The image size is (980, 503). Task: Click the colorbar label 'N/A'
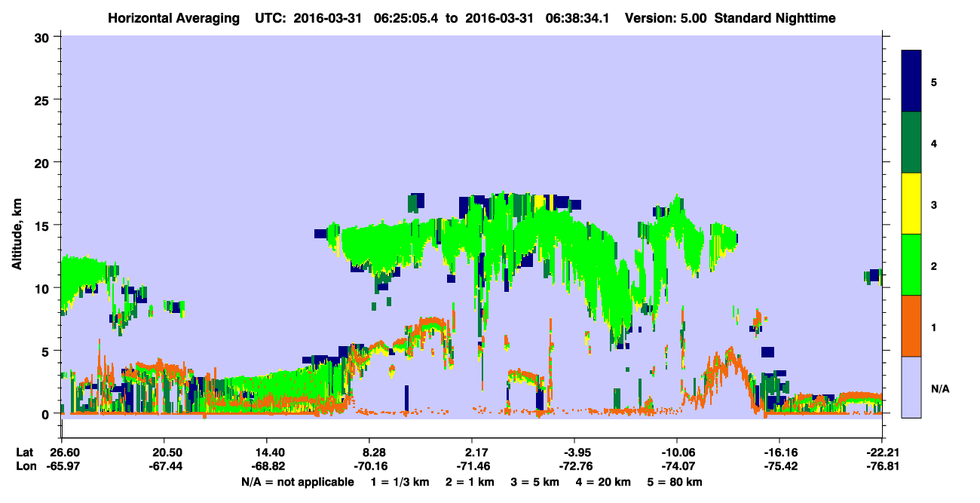coord(939,389)
